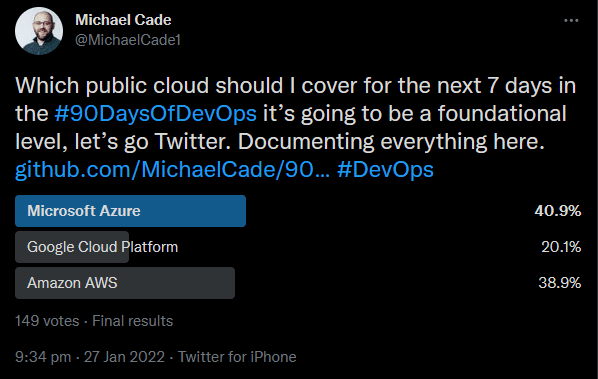
Task: Open the @MichaelCade1 handle
Action: [128, 40]
